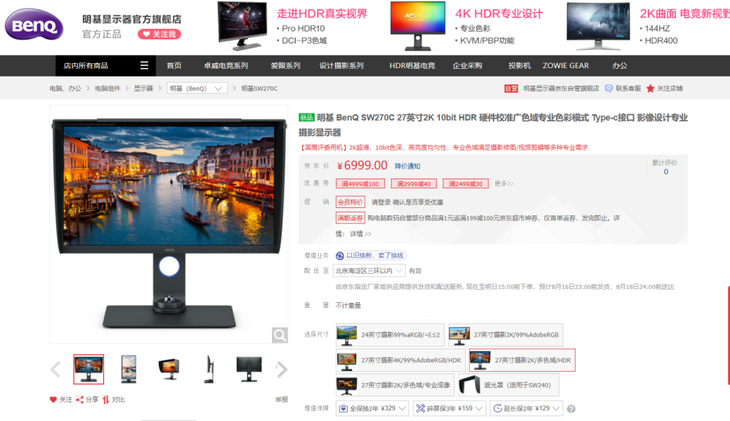
Task: Click the 走进HDR真实视界 banner
Action: tap(292, 26)
